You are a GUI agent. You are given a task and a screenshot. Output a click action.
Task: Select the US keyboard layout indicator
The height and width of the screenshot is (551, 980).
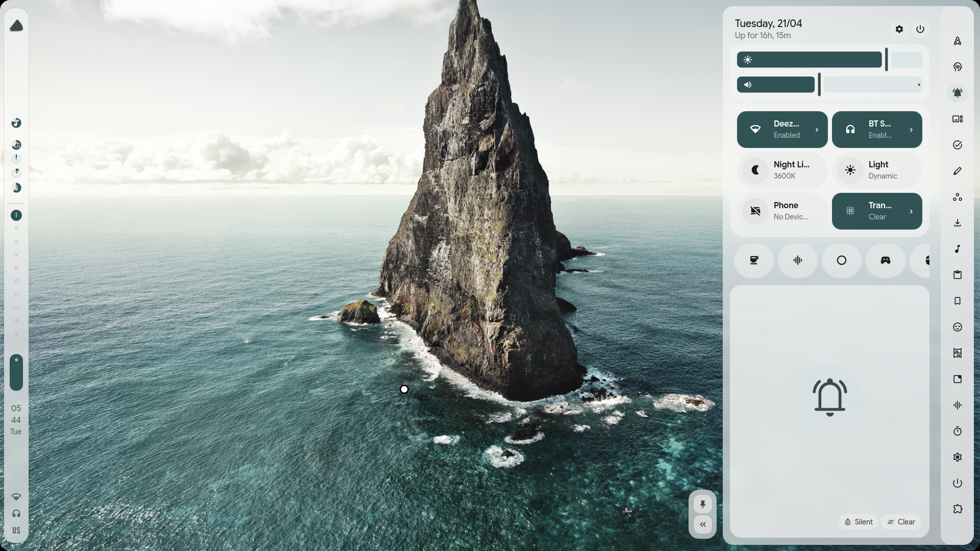(x=16, y=530)
